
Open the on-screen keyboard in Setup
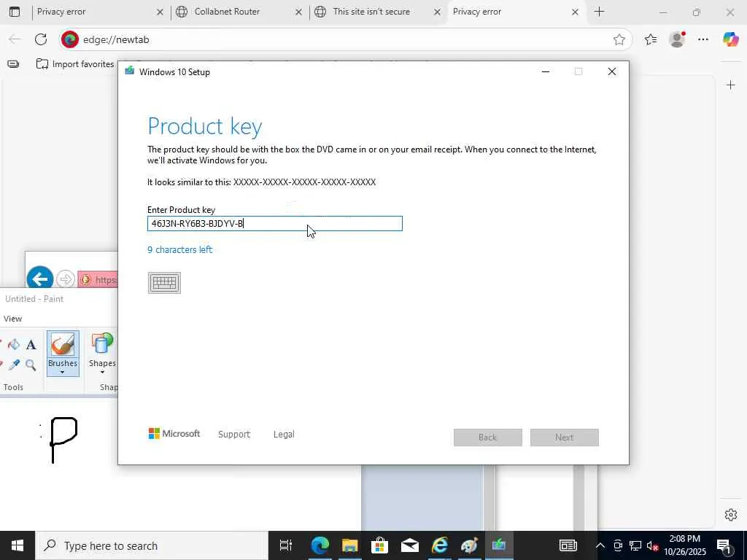(164, 283)
